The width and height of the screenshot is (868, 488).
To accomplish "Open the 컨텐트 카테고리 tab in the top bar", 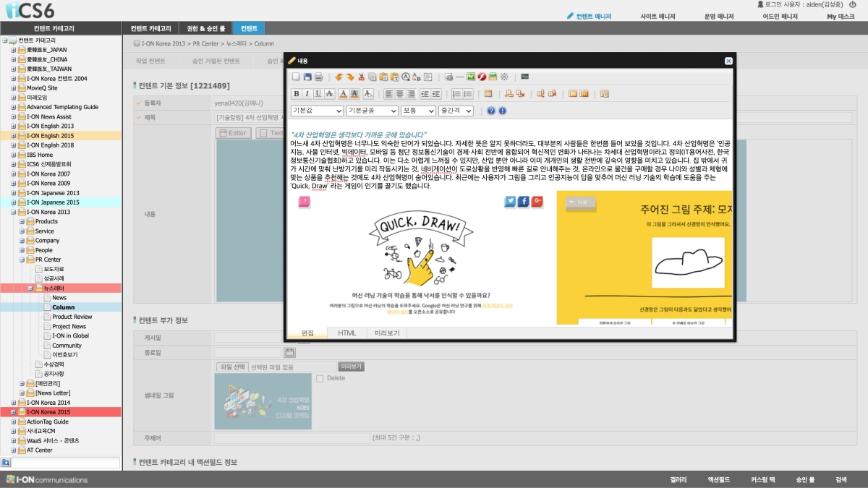I will click(151, 28).
